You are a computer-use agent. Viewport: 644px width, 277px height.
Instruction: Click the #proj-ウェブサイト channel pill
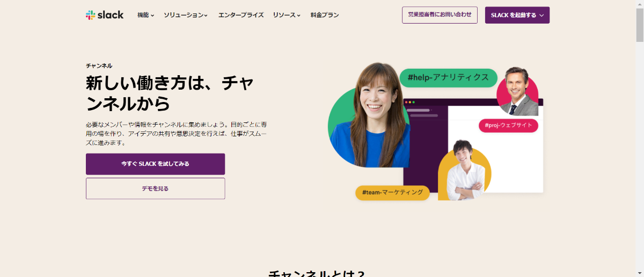pos(509,126)
